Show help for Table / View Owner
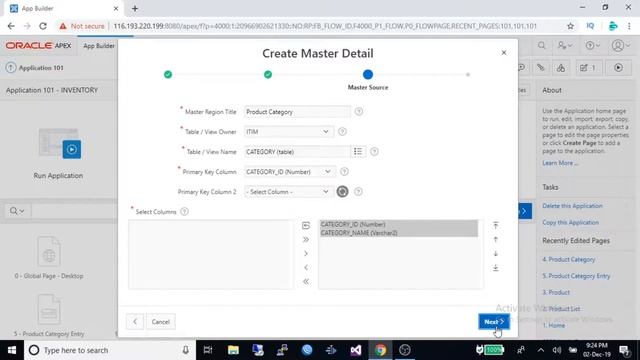This screenshot has width=640, height=360. (342, 131)
